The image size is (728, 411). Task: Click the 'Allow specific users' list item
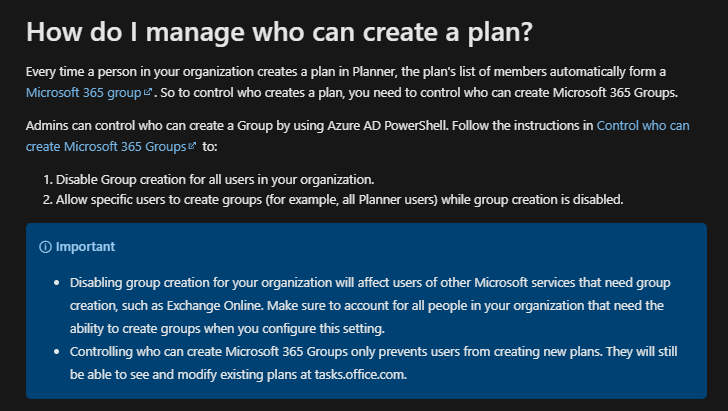(x=339, y=200)
